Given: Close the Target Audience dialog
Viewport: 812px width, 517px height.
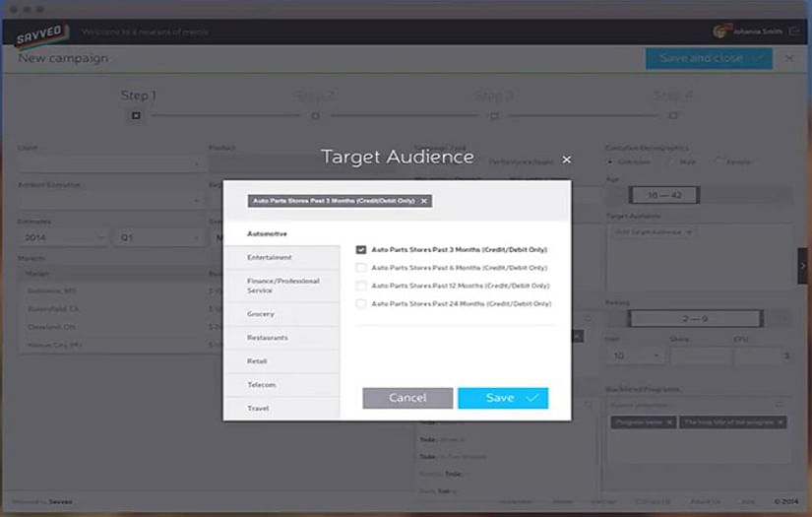Looking at the screenshot, I should click(x=566, y=159).
